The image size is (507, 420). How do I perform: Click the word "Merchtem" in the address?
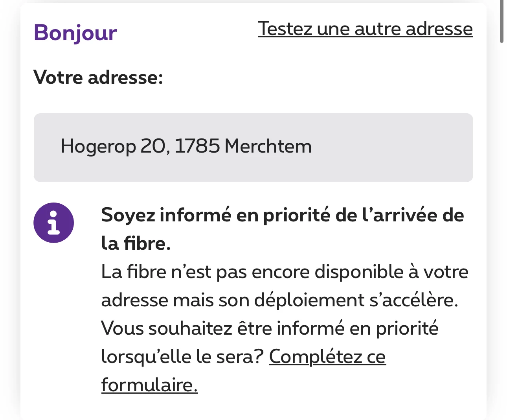tap(268, 146)
